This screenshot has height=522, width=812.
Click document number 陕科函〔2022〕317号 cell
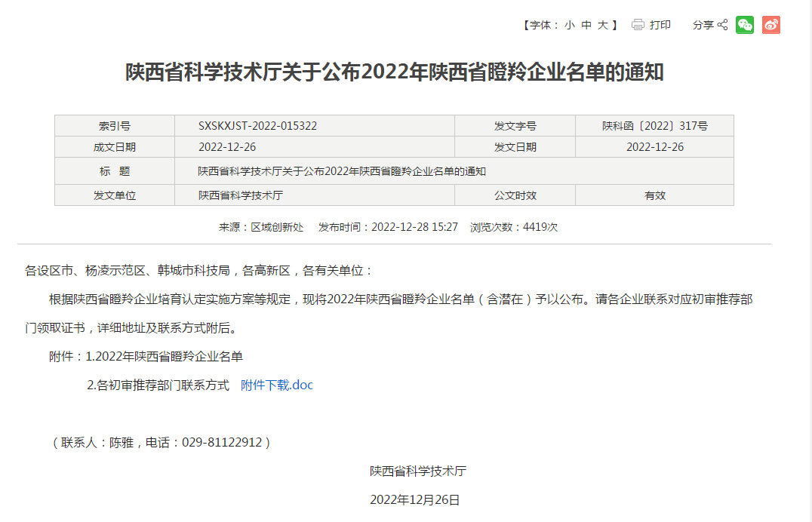(654, 126)
